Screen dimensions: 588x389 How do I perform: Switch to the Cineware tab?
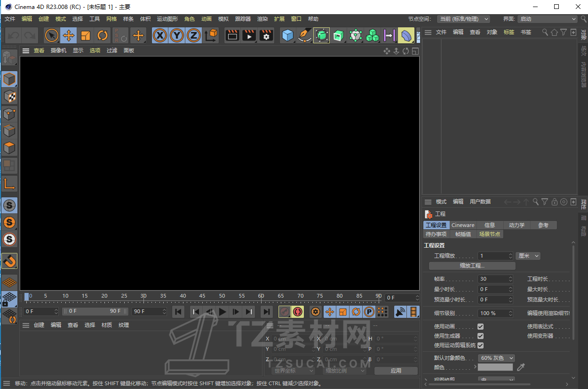pyautogui.click(x=463, y=225)
